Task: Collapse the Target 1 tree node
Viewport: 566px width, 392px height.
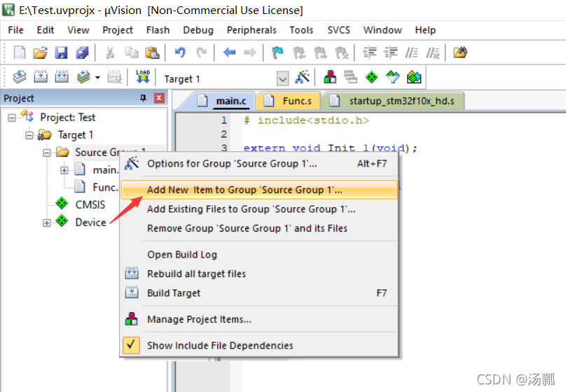Action: (29, 136)
